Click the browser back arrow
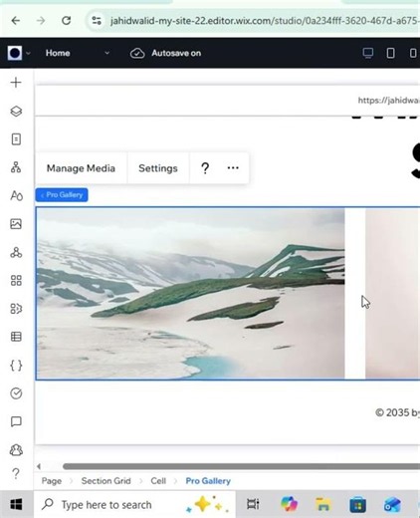Viewport: 420px width, 518px height. pos(16,21)
